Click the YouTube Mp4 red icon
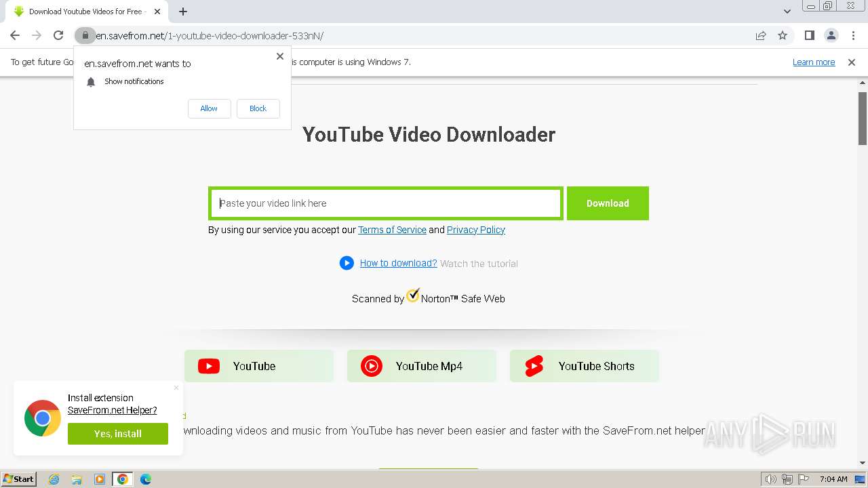The height and width of the screenshot is (488, 868). tap(372, 366)
